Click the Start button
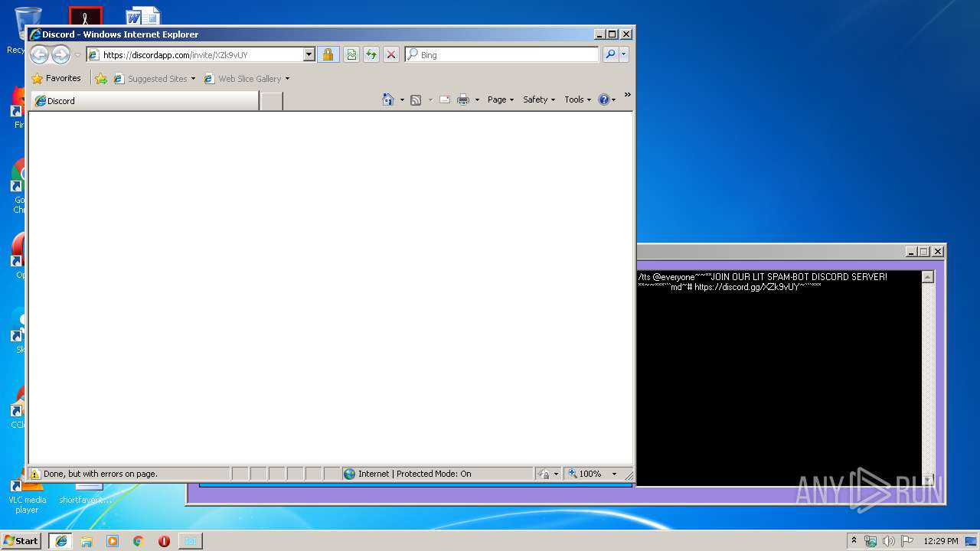 pos(21,540)
